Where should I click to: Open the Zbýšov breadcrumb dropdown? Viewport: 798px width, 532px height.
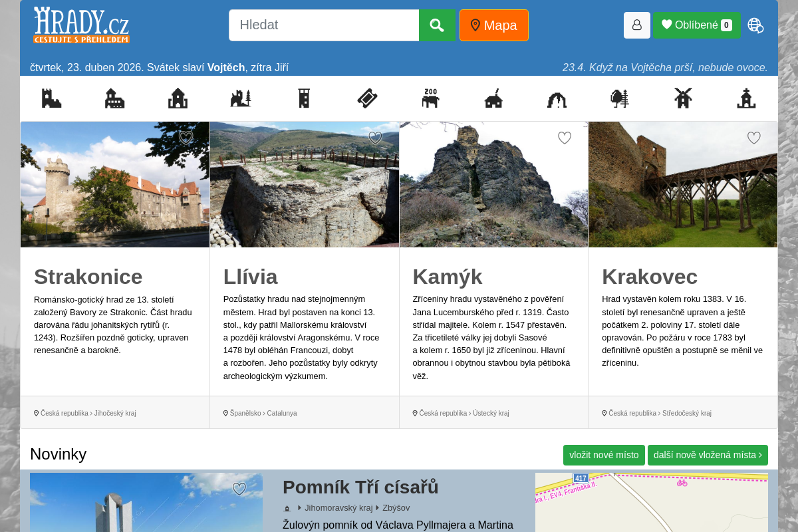[396, 507]
